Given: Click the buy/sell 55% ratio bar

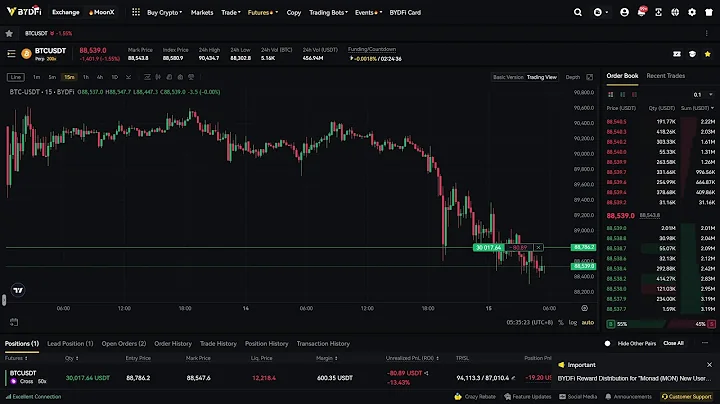Looking at the screenshot, I should [636, 324].
